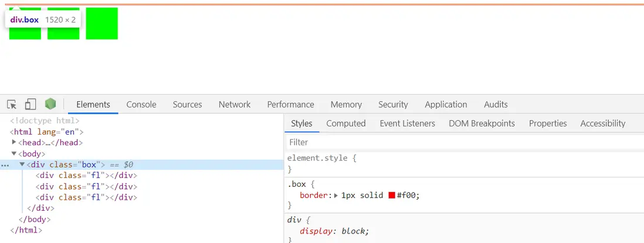Open the DOM Breakpoints tab
Screen dimensions: 644x243
click(482, 124)
